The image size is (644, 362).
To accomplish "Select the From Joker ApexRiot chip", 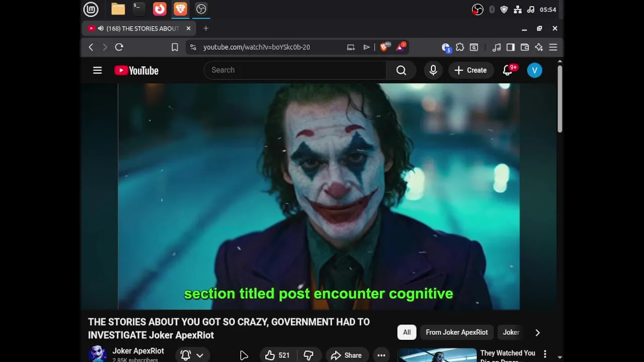I will [x=457, y=332].
